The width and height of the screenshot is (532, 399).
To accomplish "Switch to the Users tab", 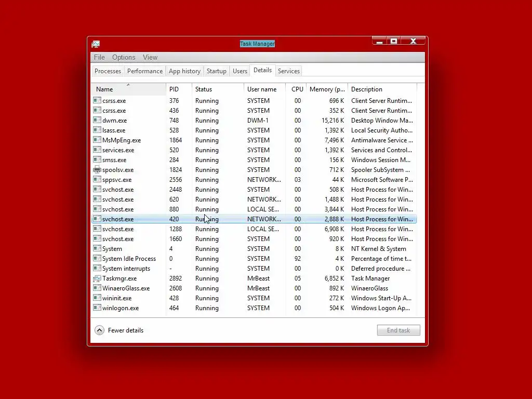I will pyautogui.click(x=240, y=71).
